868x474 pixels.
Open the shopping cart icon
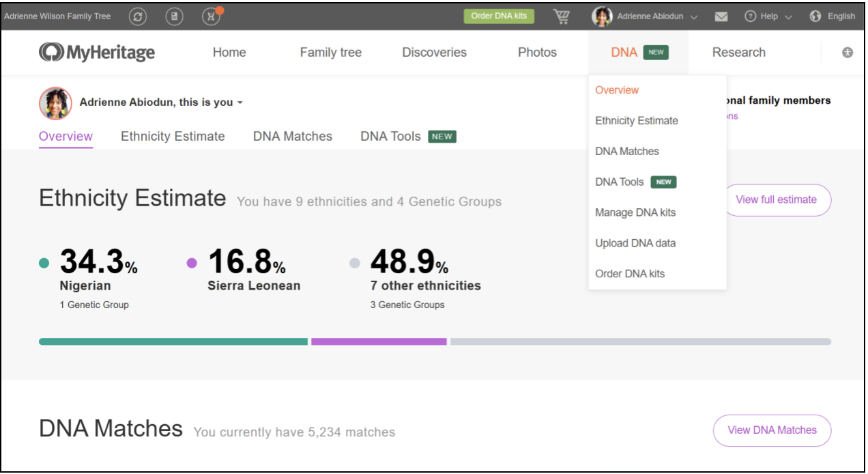562,16
